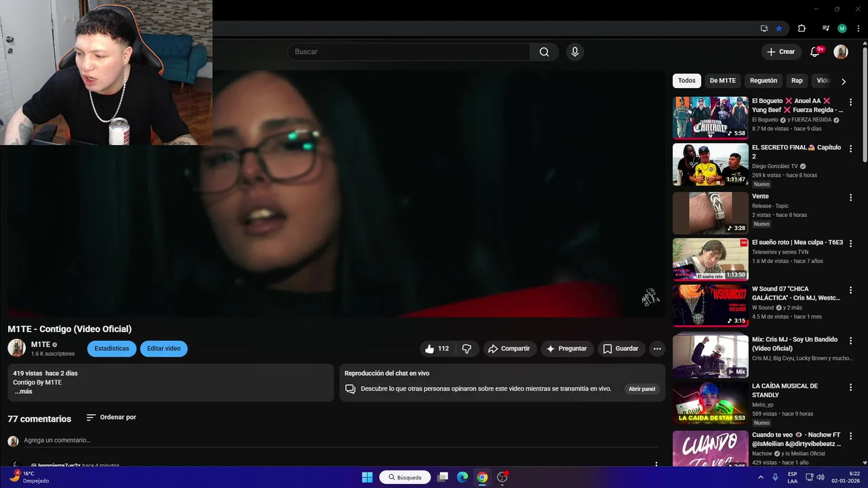The width and height of the screenshot is (868, 488).
Task: Launch Microsoft Edge from taskbar
Action: 462,477
